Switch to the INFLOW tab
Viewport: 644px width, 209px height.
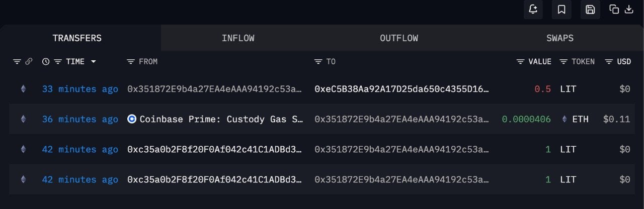click(238, 38)
